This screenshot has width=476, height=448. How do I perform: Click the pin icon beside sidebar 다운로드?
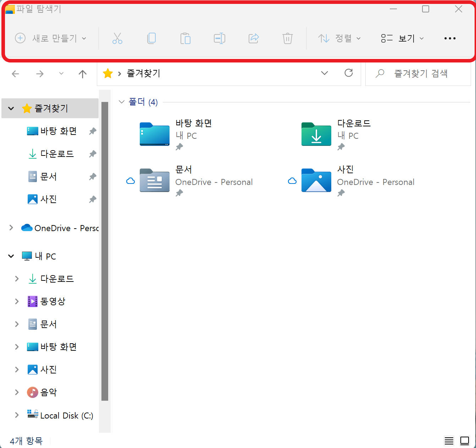click(93, 154)
